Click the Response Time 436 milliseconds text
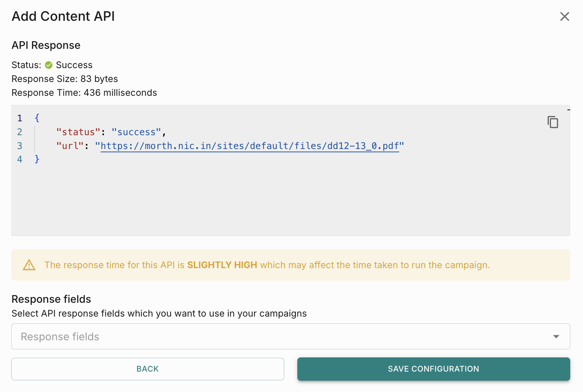Screen dimensions: 583x392 pos(84,93)
